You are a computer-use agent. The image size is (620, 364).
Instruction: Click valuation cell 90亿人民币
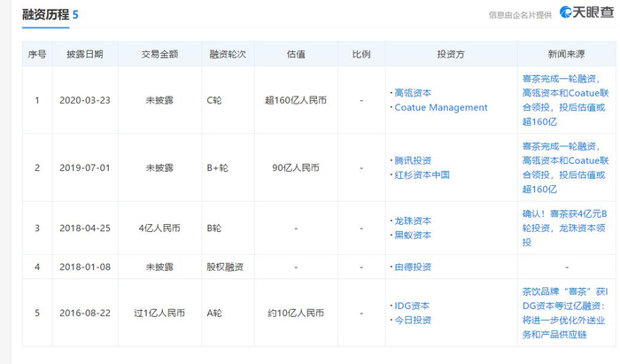[296, 168]
